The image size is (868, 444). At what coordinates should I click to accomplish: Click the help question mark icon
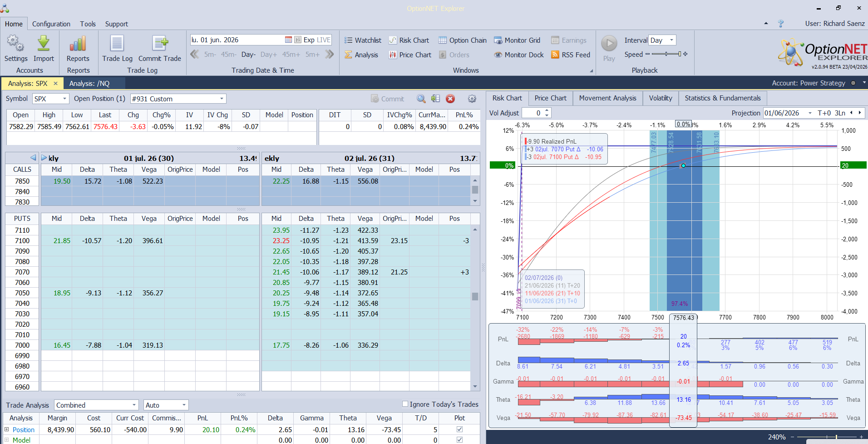point(781,24)
